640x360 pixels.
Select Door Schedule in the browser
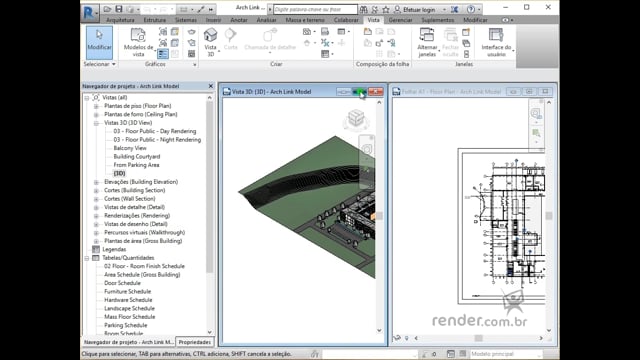(x=122, y=283)
